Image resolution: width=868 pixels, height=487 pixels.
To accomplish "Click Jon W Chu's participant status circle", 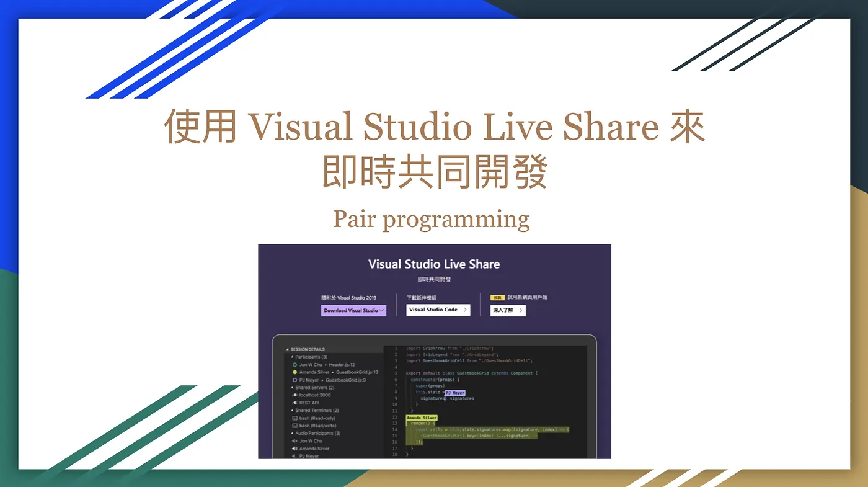I will point(294,365).
